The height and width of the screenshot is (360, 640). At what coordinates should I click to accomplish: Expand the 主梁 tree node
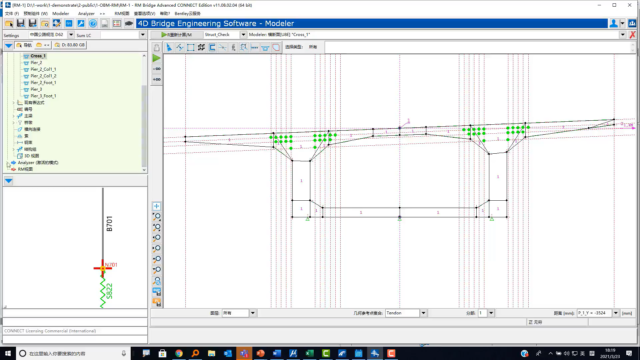(x=14, y=116)
